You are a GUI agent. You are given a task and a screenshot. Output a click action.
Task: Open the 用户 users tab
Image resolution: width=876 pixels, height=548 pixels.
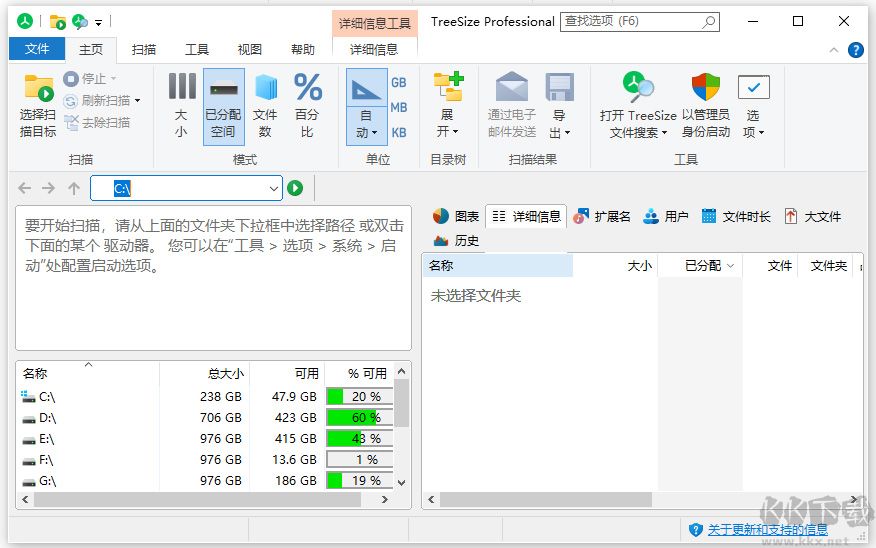[x=665, y=216]
